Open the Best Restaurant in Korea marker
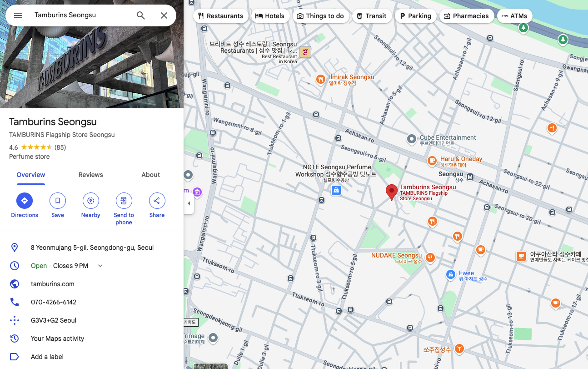Screen dimensions: 588x369 coord(305,52)
